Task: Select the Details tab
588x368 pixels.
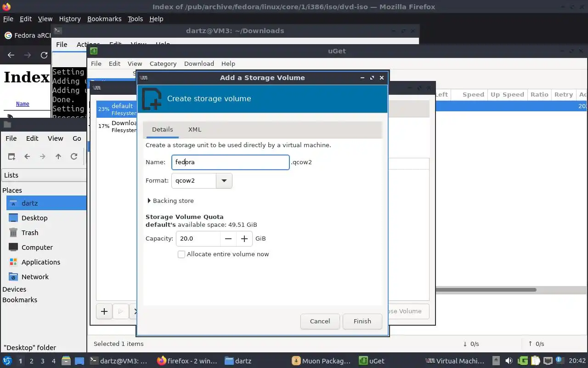Action: pyautogui.click(x=162, y=129)
